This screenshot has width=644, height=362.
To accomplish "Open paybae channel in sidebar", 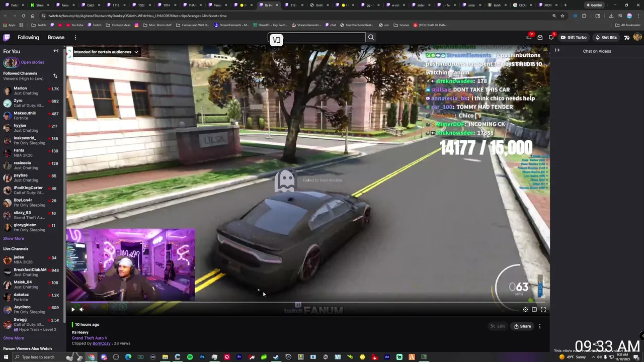I will [x=32, y=177].
